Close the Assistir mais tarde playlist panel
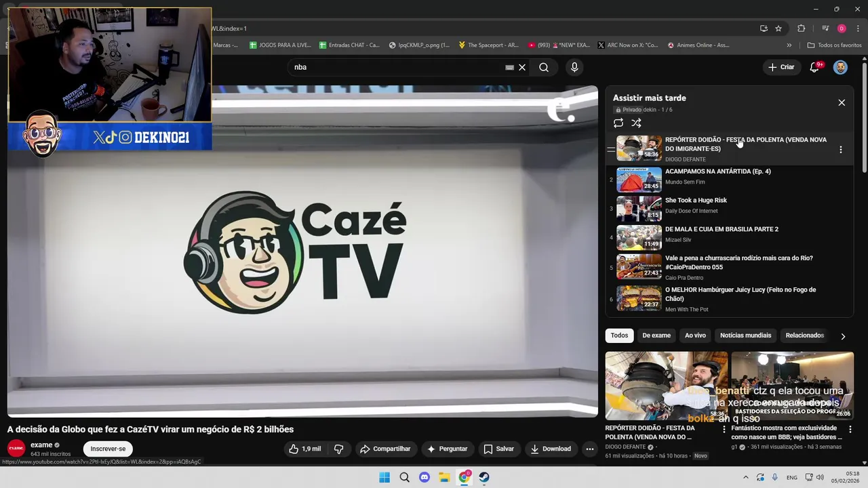The image size is (868, 488). pyautogui.click(x=842, y=102)
